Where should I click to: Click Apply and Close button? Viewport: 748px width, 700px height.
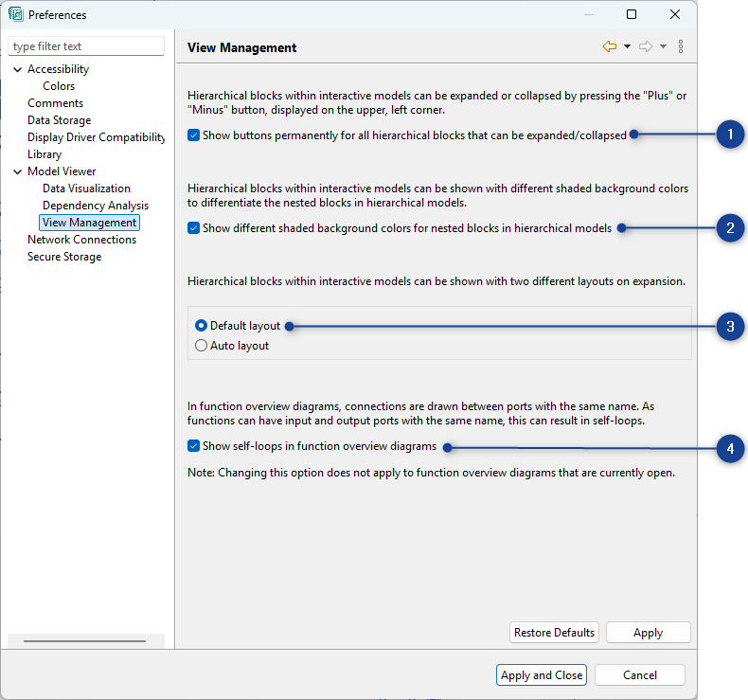click(542, 675)
